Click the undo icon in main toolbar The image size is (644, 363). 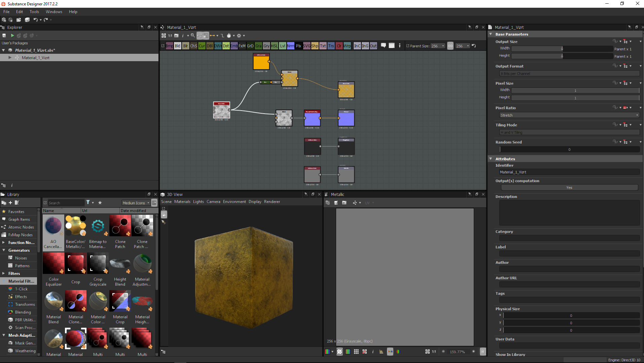click(x=35, y=20)
